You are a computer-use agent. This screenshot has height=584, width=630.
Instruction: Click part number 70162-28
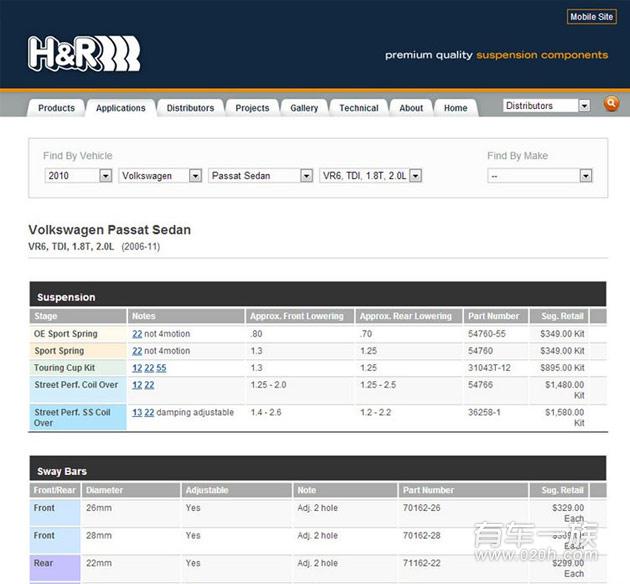421,535
